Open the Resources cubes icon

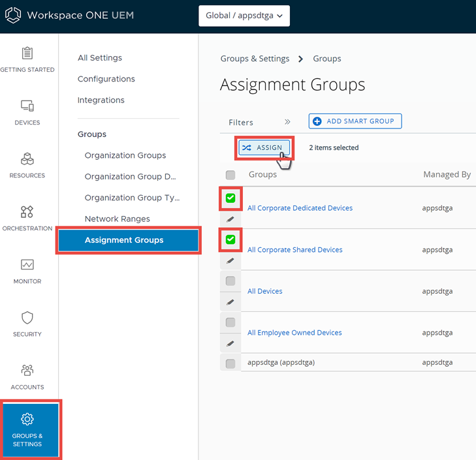tap(27, 159)
